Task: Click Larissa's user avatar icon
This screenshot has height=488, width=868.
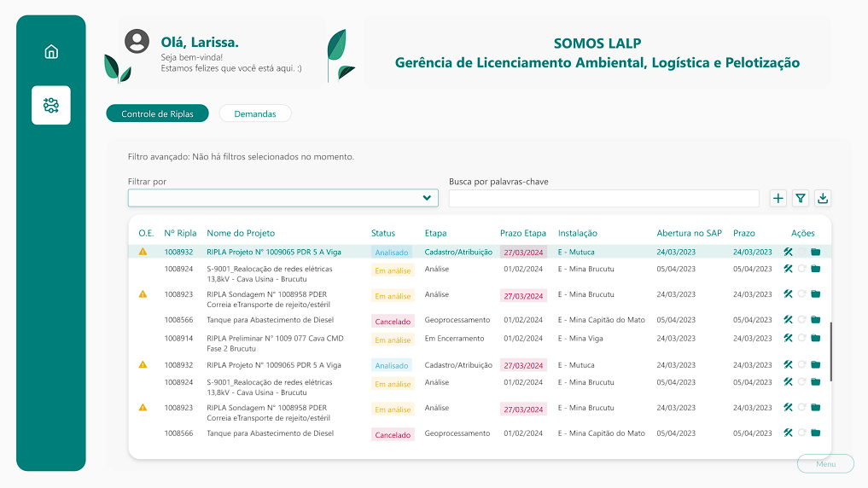Action: click(x=137, y=42)
